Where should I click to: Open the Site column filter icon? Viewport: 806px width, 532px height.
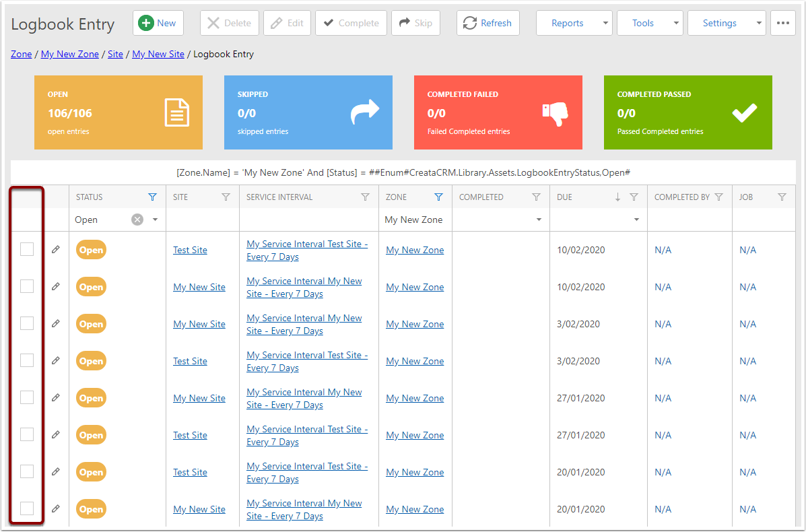(x=226, y=197)
